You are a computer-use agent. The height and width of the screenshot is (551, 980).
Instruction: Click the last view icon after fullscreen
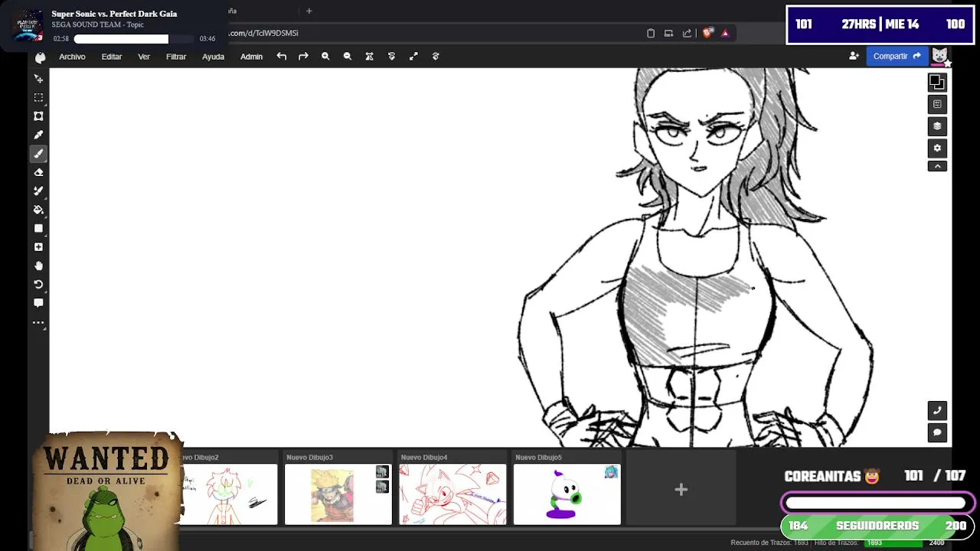point(436,56)
